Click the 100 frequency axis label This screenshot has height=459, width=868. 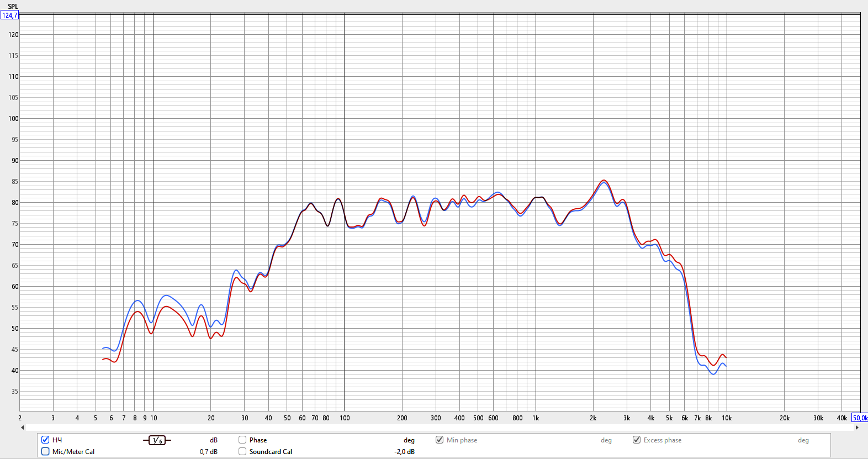(x=345, y=418)
